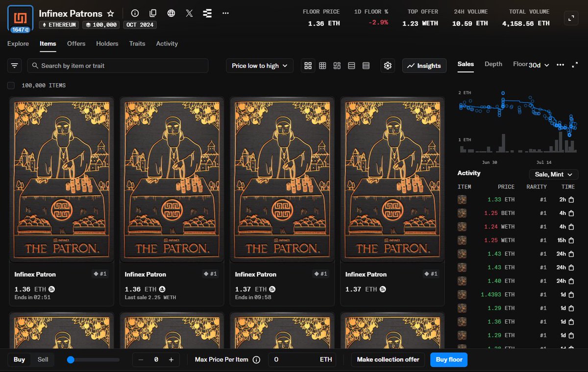Open the Sale, Mint activity filter dropdown
Screen dimensions: 588x372
pyautogui.click(x=554, y=174)
